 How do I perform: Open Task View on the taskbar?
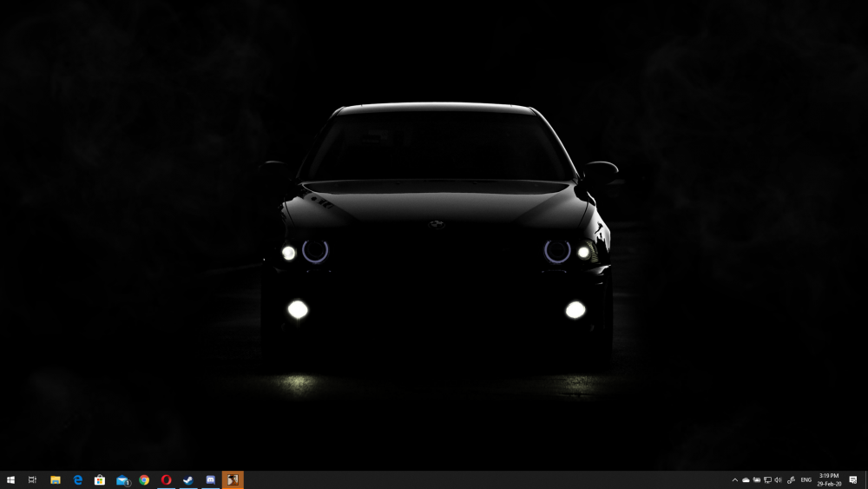click(32, 479)
